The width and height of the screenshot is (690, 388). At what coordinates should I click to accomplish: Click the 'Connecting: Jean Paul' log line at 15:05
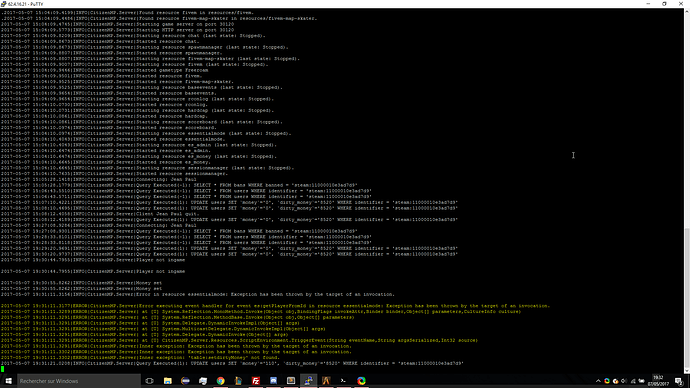pyautogui.click(x=99, y=179)
